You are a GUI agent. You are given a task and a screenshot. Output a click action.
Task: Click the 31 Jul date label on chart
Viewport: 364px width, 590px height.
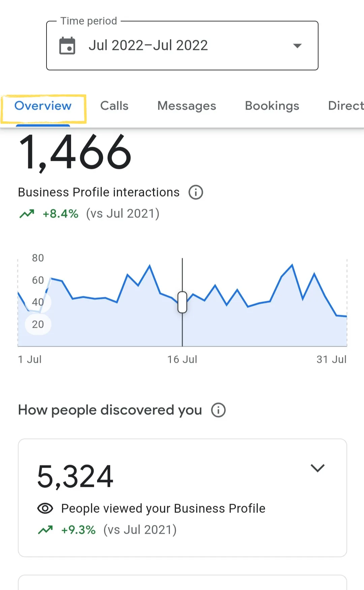(x=331, y=359)
